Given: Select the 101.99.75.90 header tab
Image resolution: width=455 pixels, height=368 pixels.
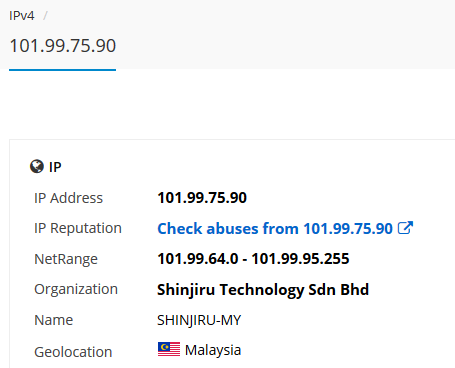Looking at the screenshot, I should [x=63, y=46].
